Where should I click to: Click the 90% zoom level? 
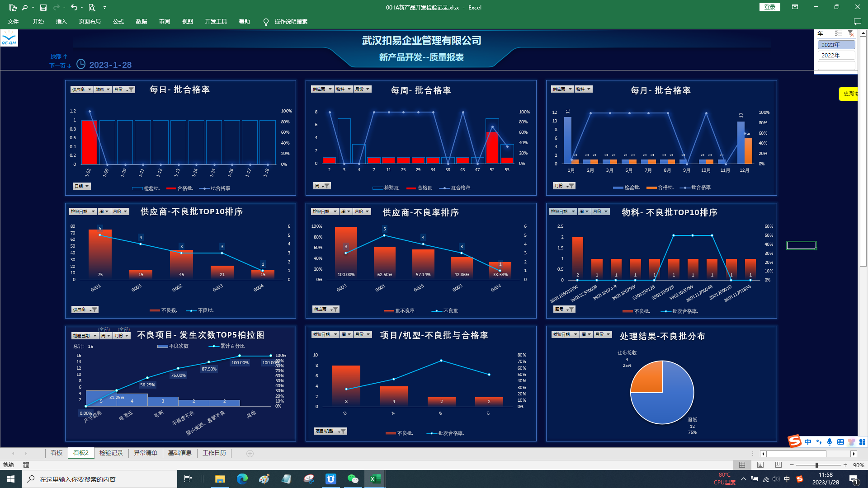click(x=859, y=465)
